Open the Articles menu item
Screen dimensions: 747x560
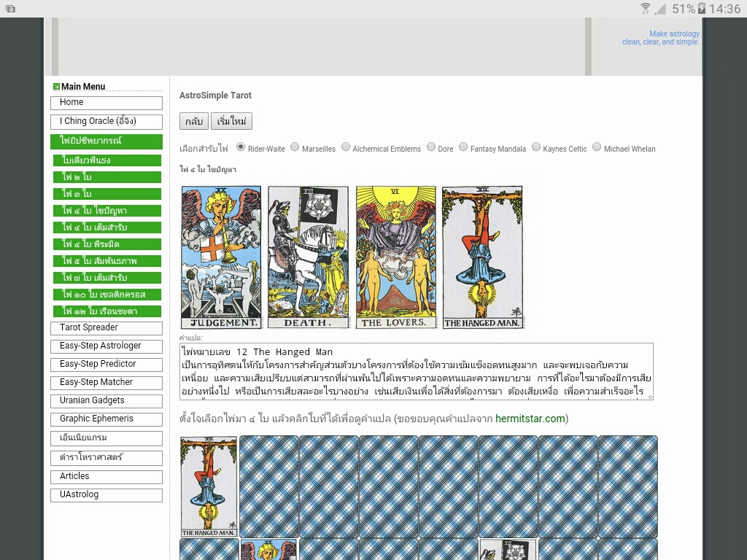coord(107,477)
